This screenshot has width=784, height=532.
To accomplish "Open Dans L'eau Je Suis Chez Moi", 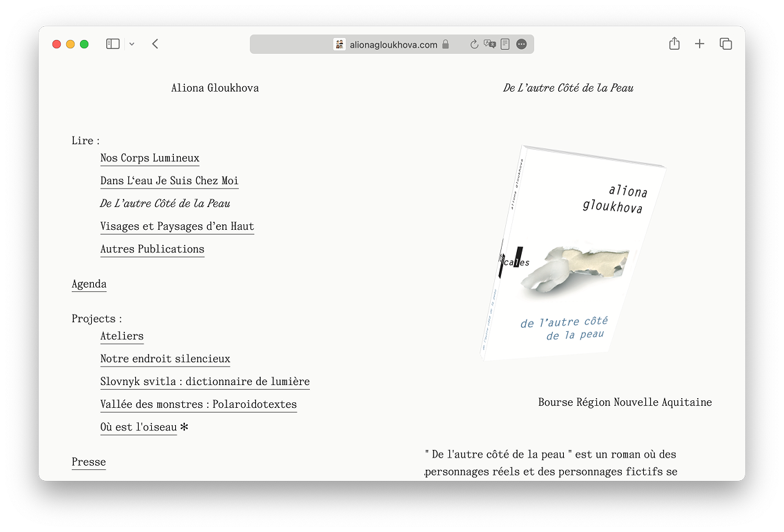I will pos(169,181).
